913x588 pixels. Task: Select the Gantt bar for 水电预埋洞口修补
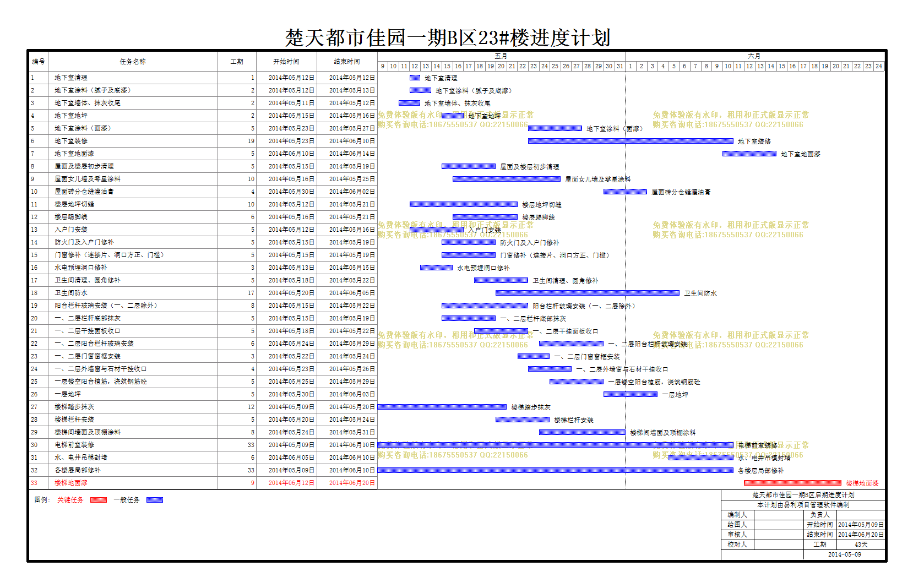point(436,268)
